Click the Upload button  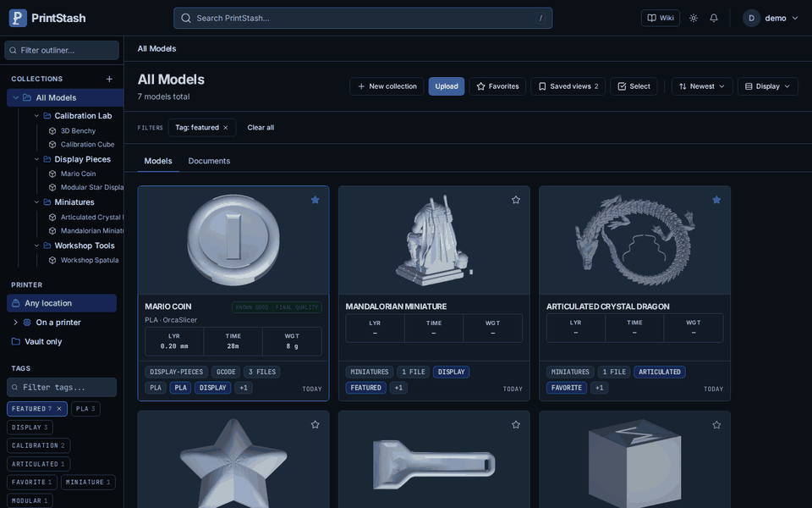click(x=447, y=86)
